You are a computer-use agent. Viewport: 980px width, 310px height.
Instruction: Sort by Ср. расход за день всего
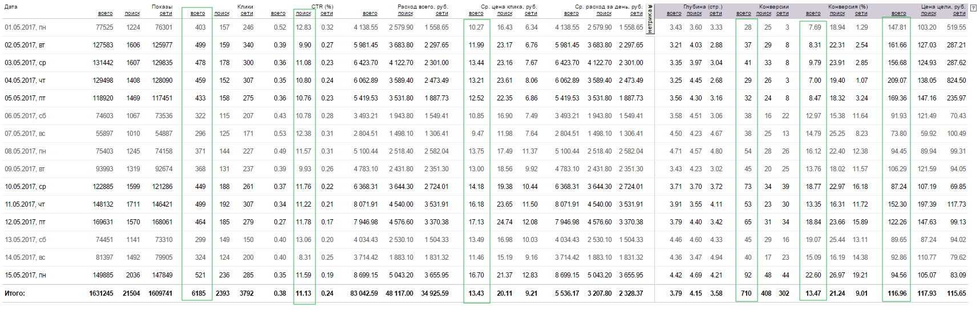point(572,13)
